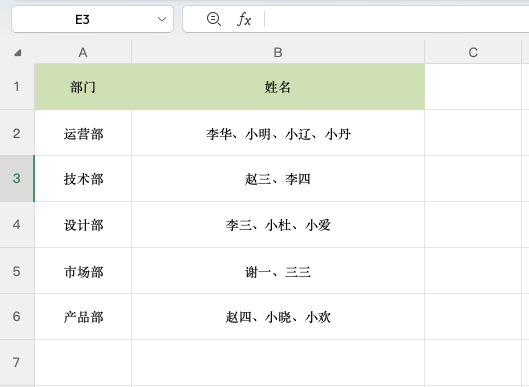The height and width of the screenshot is (387, 529).
Task: Select row 7 header
Action: click(x=17, y=363)
